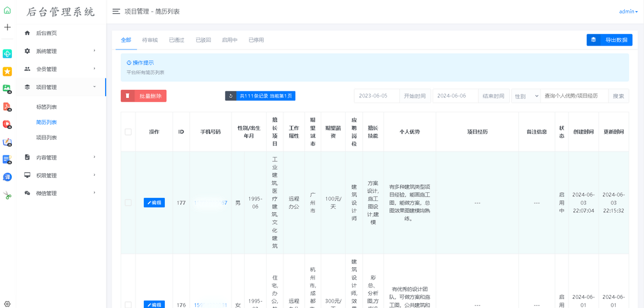
Task: Click the red 批量删除 button
Action: click(x=144, y=96)
